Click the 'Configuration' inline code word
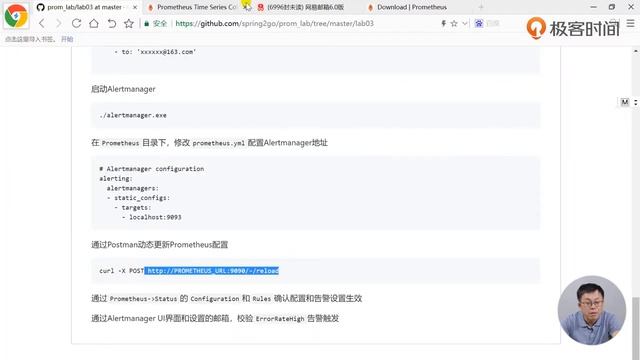 click(x=215, y=299)
